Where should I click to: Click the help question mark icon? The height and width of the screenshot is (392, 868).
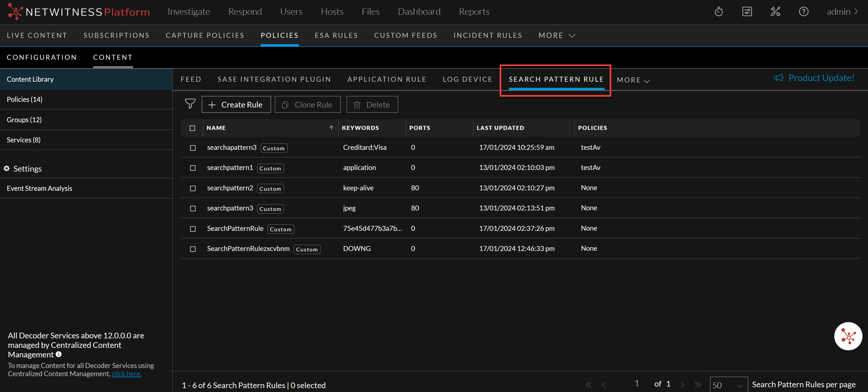point(803,12)
